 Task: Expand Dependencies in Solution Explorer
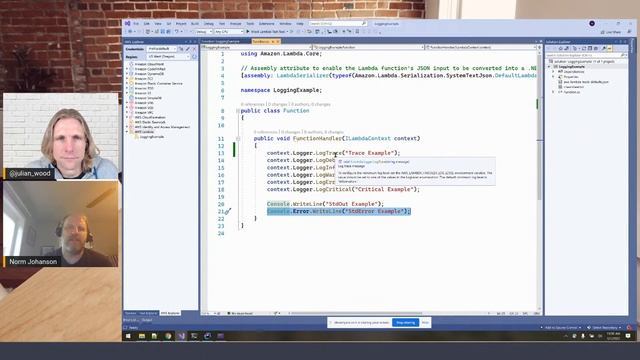[x=553, y=71]
